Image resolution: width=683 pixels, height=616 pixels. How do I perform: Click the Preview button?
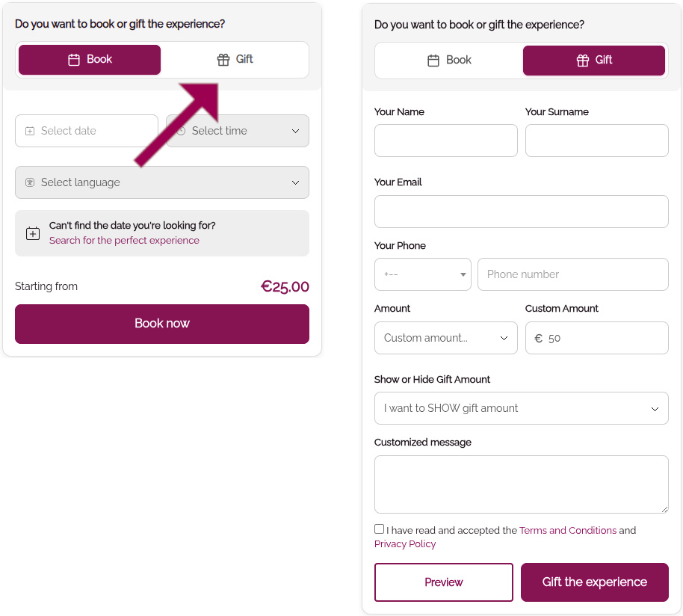[444, 582]
